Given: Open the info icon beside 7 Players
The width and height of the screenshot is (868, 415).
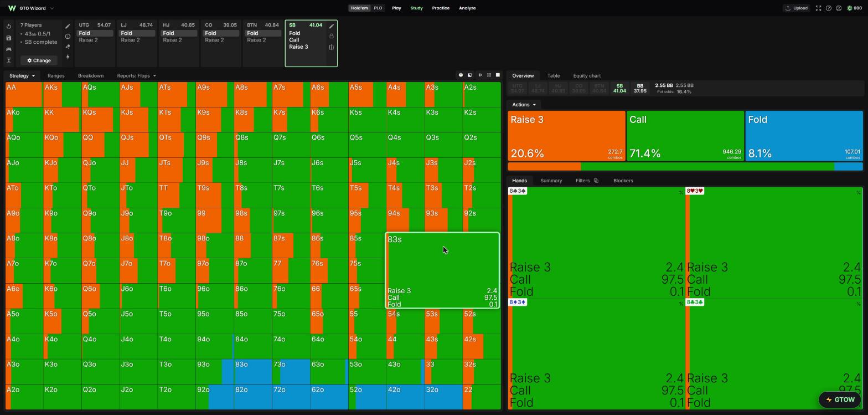Looking at the screenshot, I should pos(68,37).
